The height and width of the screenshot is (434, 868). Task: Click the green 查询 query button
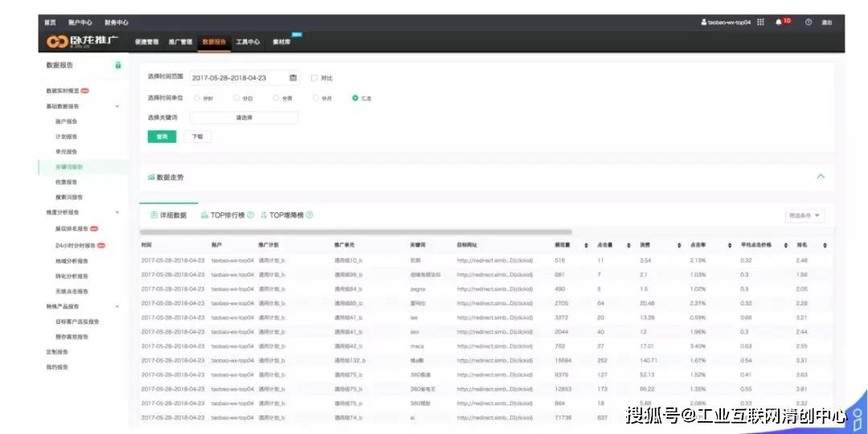click(162, 137)
